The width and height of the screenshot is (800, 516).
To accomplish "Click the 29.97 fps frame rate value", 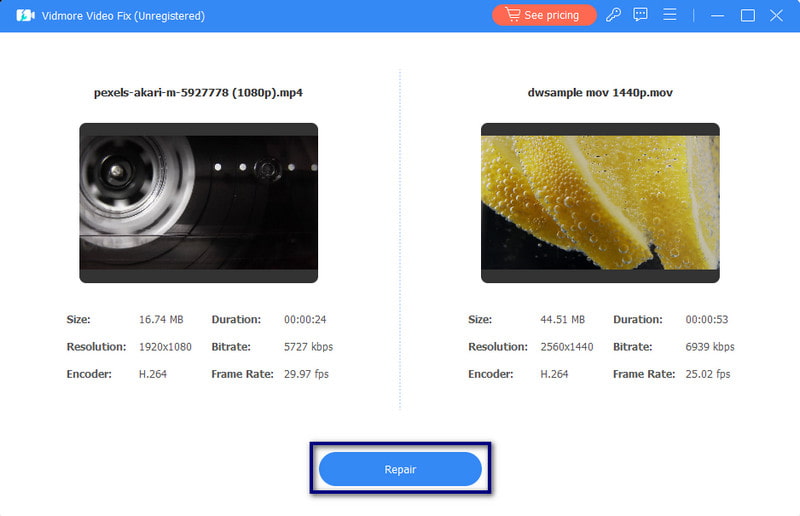I will pyautogui.click(x=306, y=374).
